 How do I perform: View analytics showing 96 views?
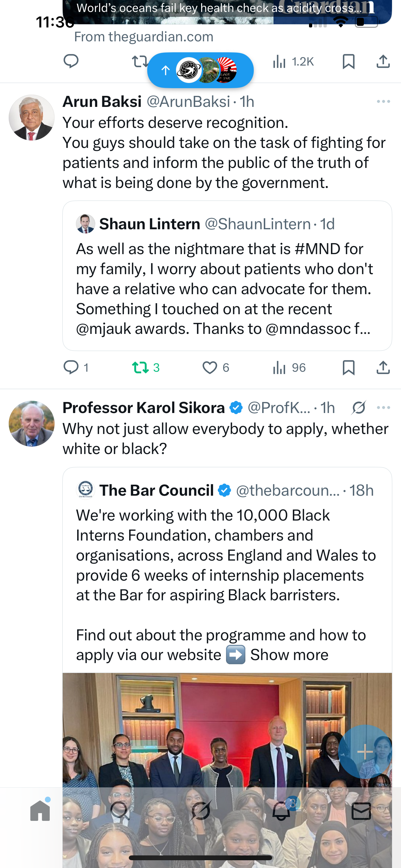(x=289, y=367)
